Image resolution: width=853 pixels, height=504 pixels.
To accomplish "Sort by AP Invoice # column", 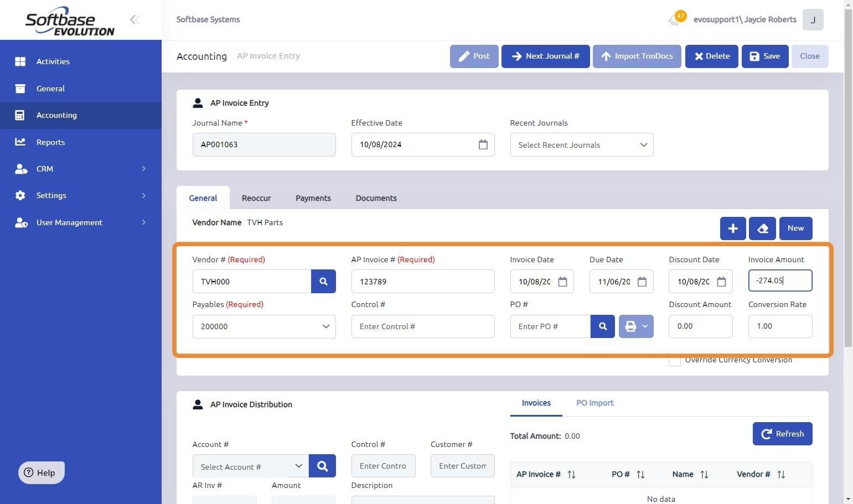I will click(571, 475).
